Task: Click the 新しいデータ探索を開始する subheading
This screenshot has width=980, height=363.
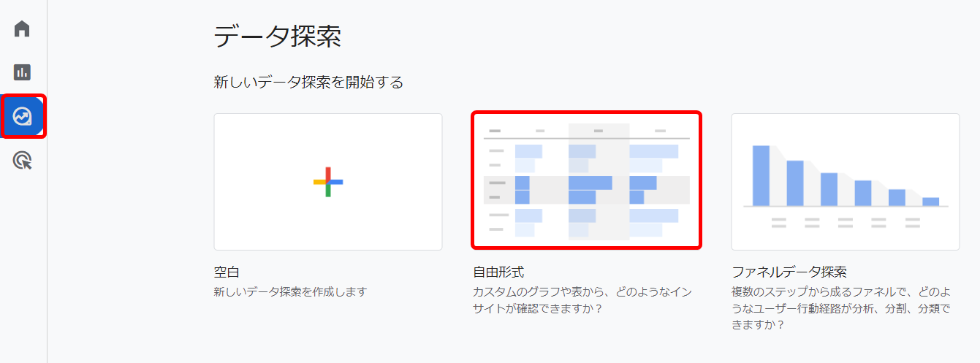Action: pyautogui.click(x=308, y=83)
